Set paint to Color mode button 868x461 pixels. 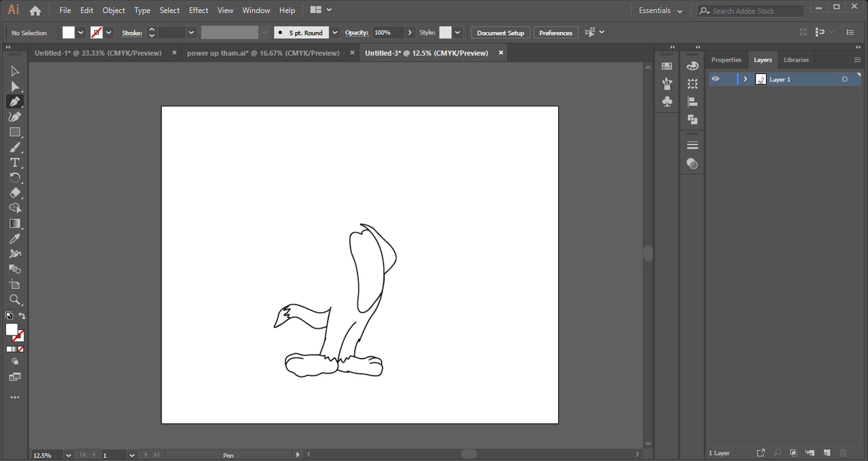9,349
